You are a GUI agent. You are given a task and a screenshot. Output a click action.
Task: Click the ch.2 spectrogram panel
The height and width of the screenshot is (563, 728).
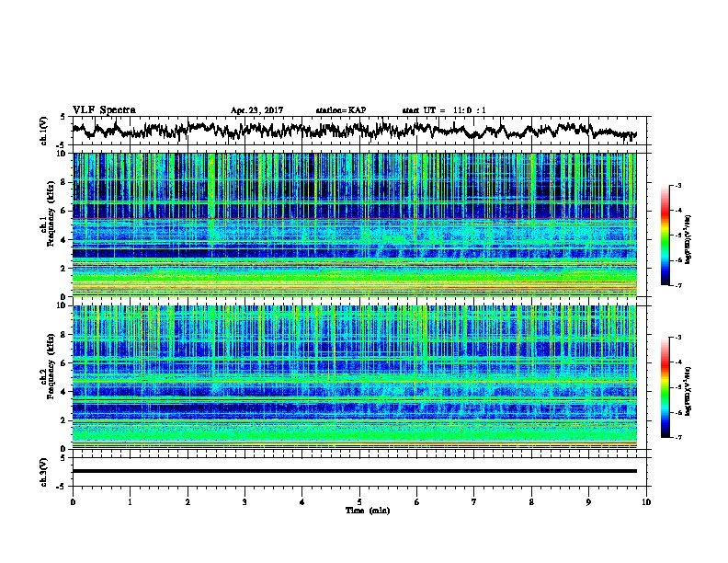pyautogui.click(x=355, y=377)
